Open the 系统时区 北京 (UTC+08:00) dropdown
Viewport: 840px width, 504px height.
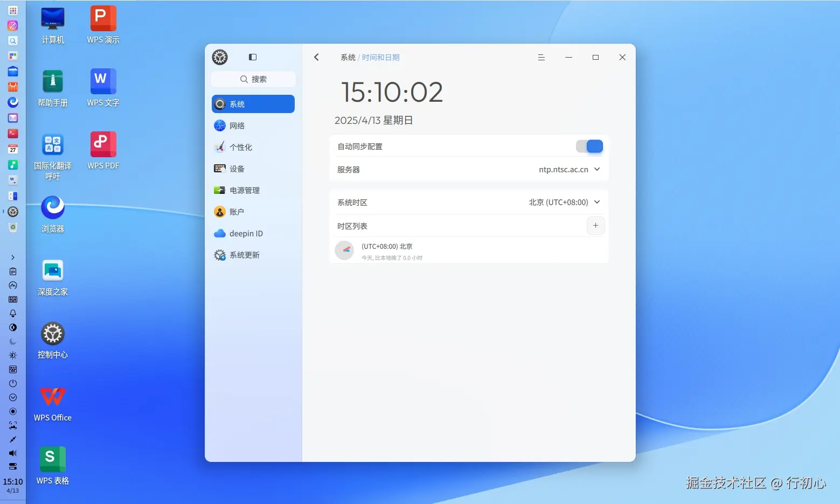tap(564, 202)
